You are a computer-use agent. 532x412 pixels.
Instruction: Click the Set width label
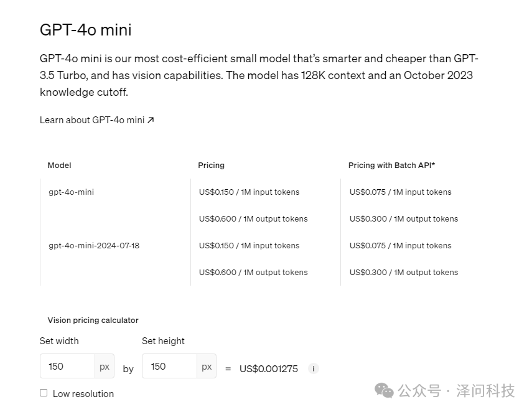59,341
